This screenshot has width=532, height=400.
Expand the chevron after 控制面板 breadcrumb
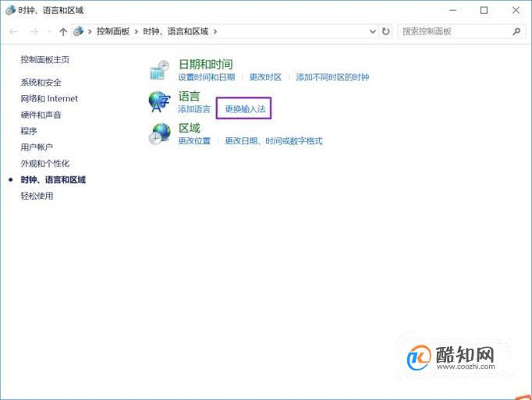136,31
